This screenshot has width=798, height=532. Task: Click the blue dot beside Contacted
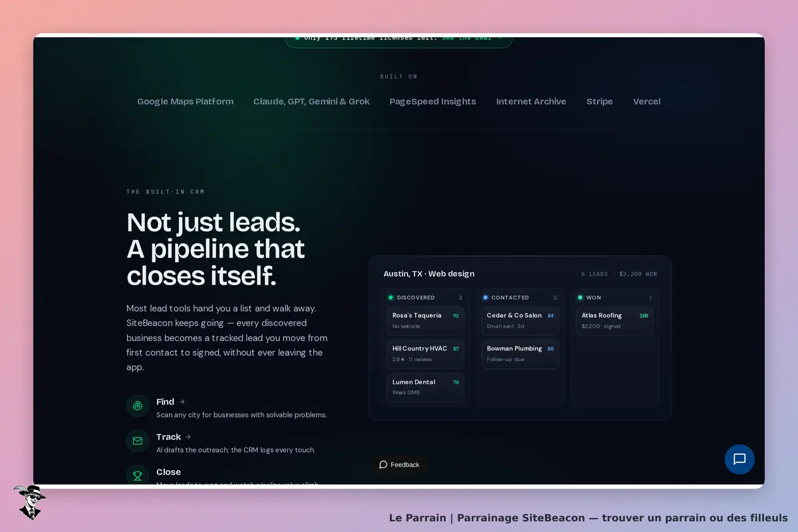click(x=485, y=298)
